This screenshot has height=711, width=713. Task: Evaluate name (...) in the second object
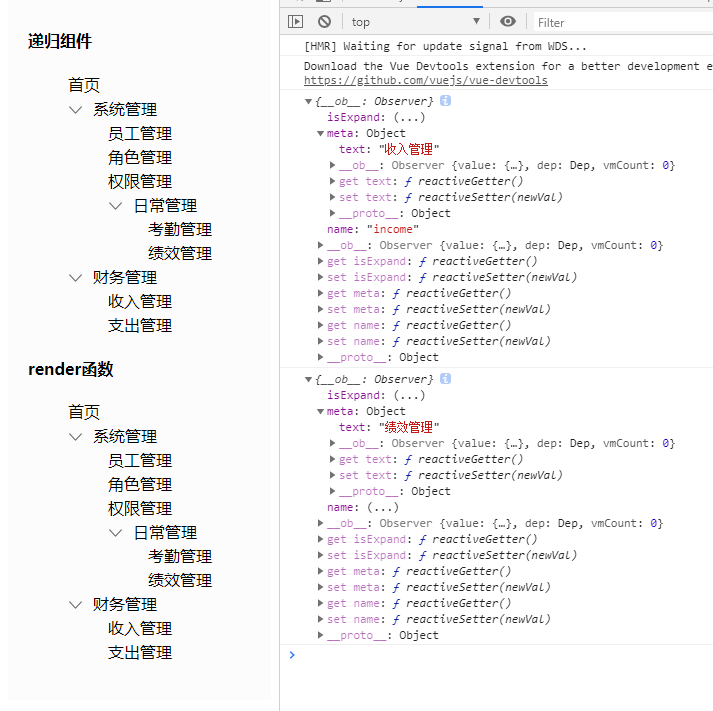(383, 507)
